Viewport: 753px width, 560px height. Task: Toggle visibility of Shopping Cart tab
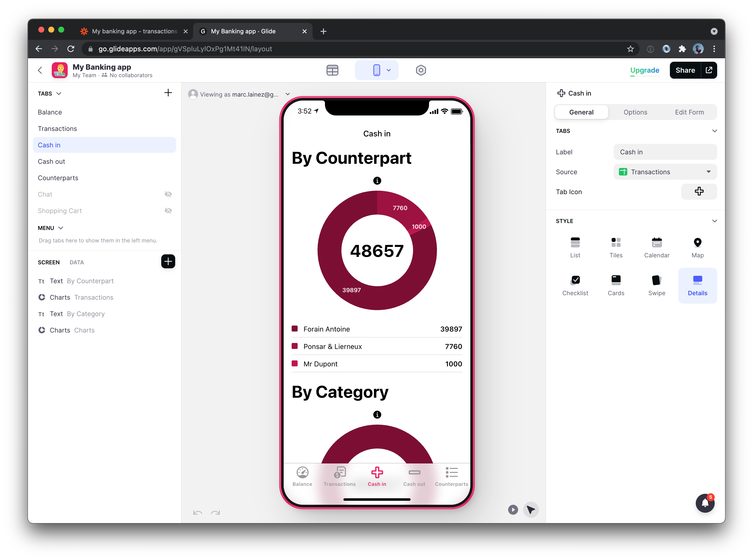coord(168,211)
